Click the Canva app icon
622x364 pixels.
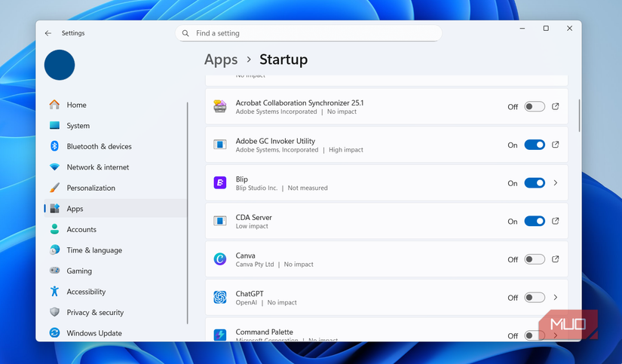tap(219, 259)
